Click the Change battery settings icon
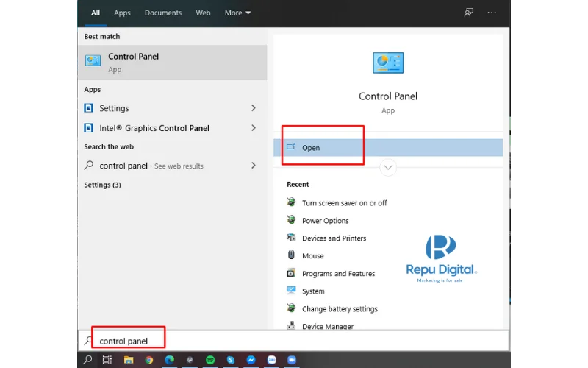The width and height of the screenshot is (588, 368). (291, 308)
